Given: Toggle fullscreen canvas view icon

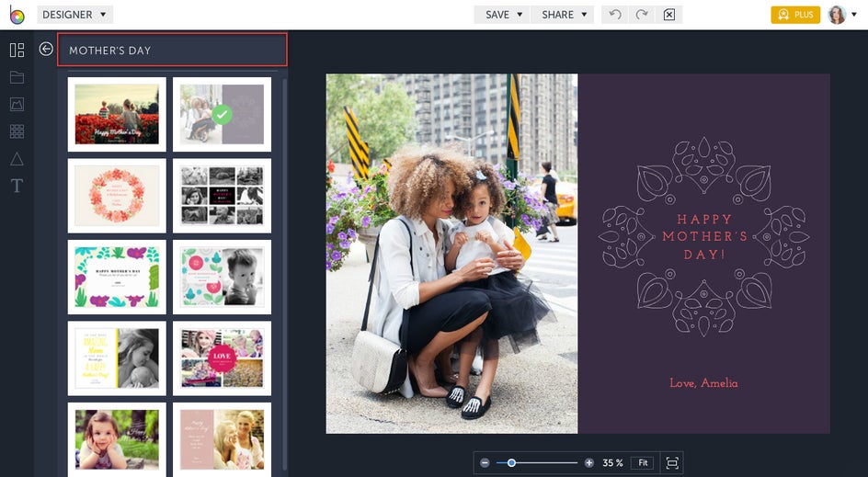Looking at the screenshot, I should click(x=672, y=462).
